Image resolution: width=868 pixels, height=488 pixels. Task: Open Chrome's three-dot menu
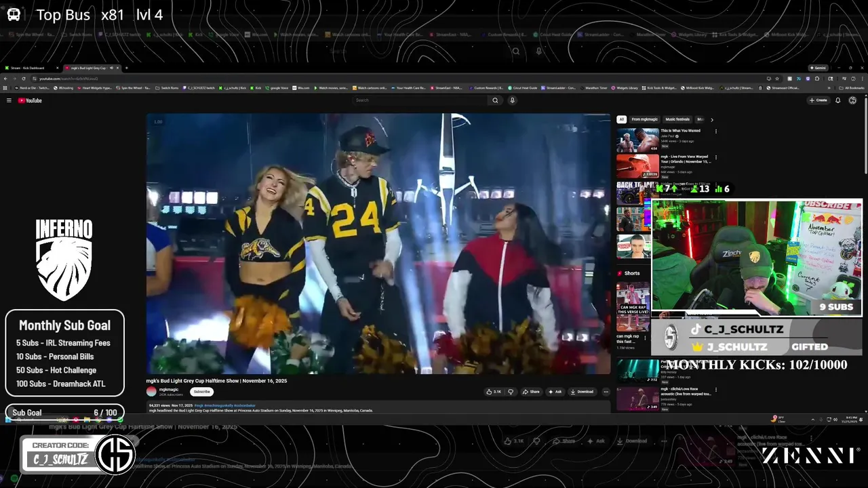click(862, 79)
